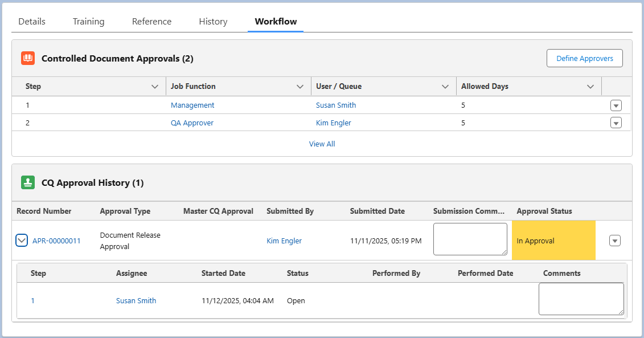Switch to the Details tab
This screenshot has height=338, width=644.
(32, 22)
